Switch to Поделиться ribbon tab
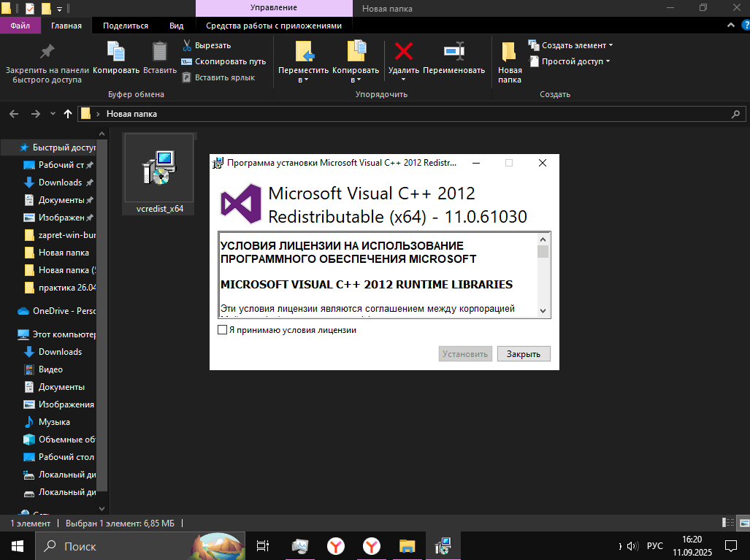This screenshot has width=750, height=560. click(x=126, y=26)
